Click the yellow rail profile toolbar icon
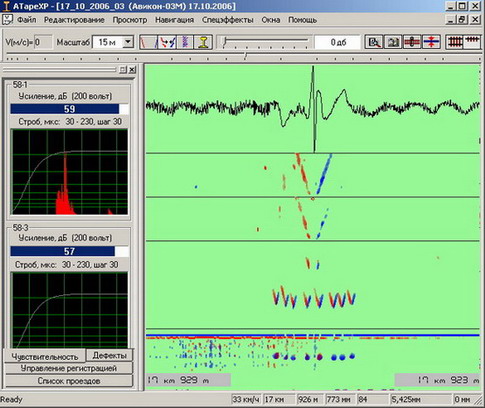Viewport: 485px width, 408px height. (203, 42)
